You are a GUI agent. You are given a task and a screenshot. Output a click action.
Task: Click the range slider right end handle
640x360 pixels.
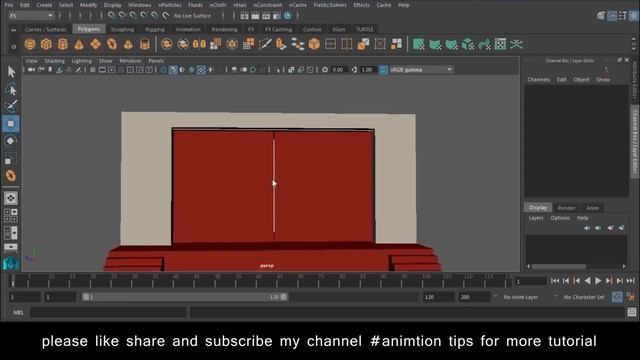coord(284,297)
